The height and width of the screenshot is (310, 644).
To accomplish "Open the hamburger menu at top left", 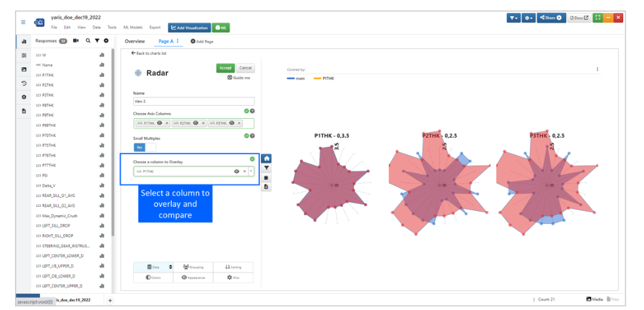I will pyautogui.click(x=23, y=22).
